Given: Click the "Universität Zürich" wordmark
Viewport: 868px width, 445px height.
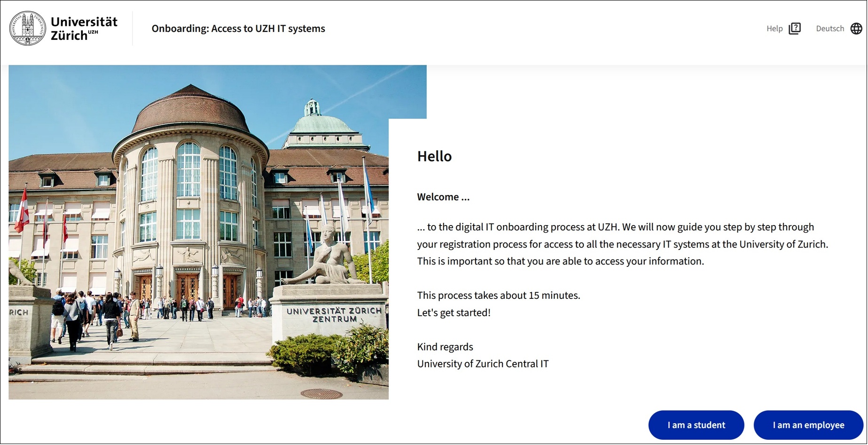Looking at the screenshot, I should tap(84, 28).
